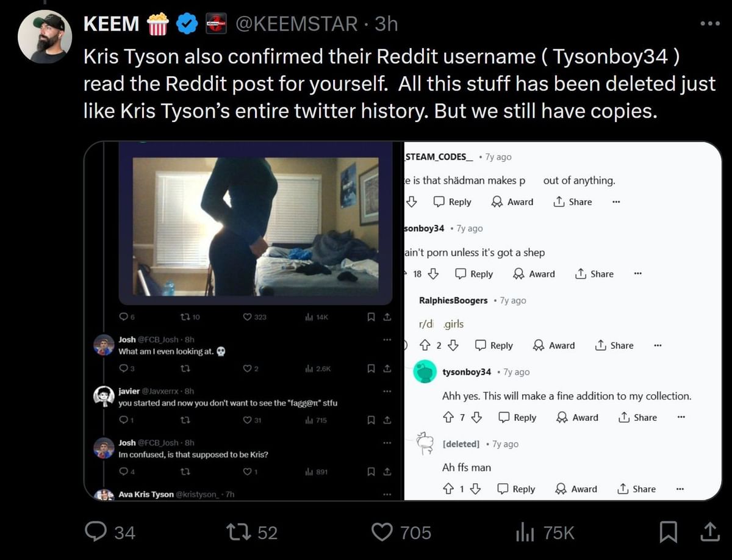Viewport: 732px width, 560px height.
Task: Click Reply under tysonboy34's comment
Action: pos(517,417)
